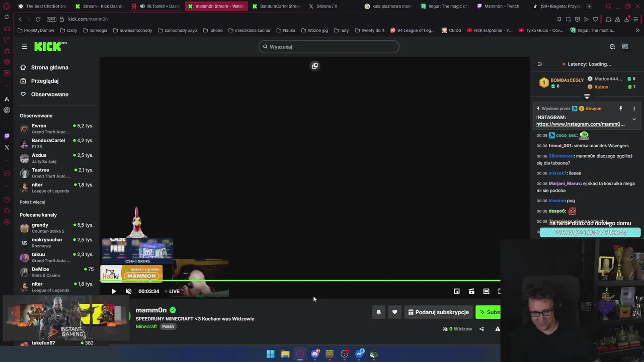Click the pop-out icon above the video
Screen dimensions: 644x362
click(x=315, y=66)
